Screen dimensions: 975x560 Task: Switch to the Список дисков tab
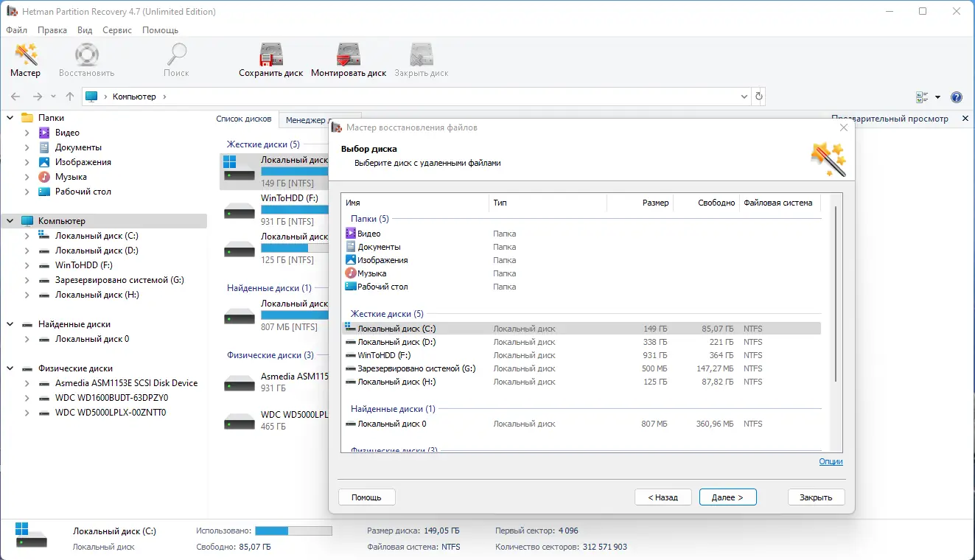[244, 119]
